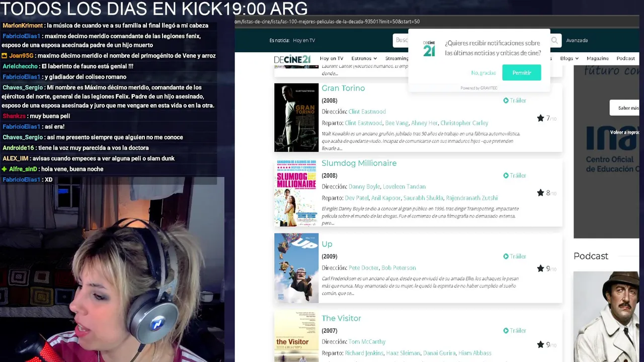Open Pete Docter's link
This screenshot has height=362, width=644.
click(363, 268)
